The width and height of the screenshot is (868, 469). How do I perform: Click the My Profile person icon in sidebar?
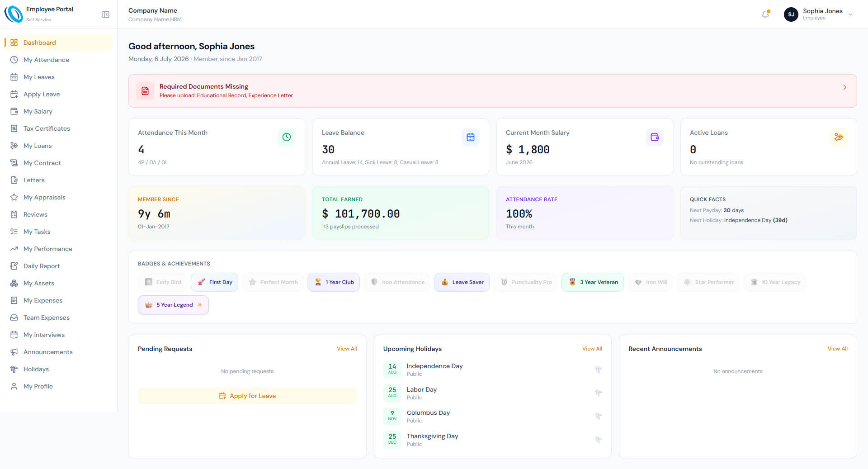tap(14, 386)
